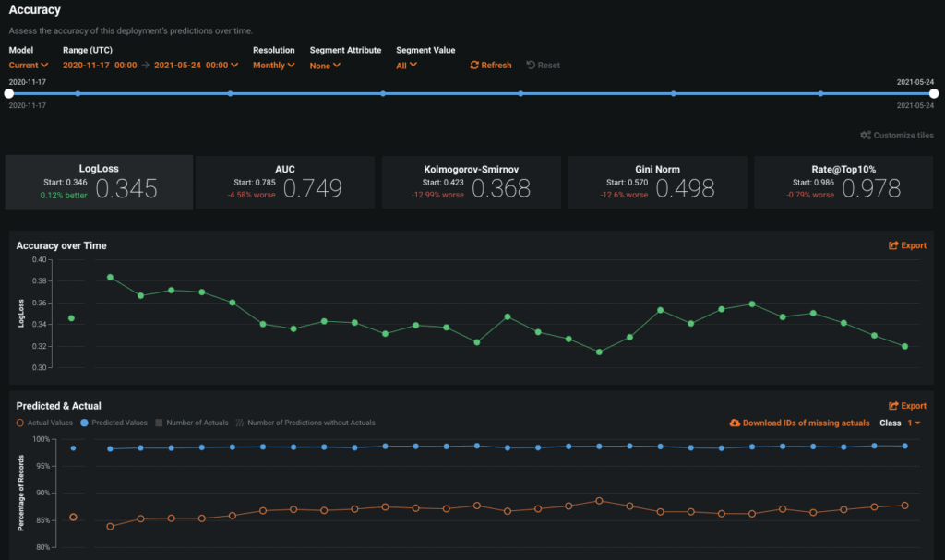Viewport: 945px width, 560px height.
Task: Select the LogLoss metric tile
Action: tap(99, 182)
